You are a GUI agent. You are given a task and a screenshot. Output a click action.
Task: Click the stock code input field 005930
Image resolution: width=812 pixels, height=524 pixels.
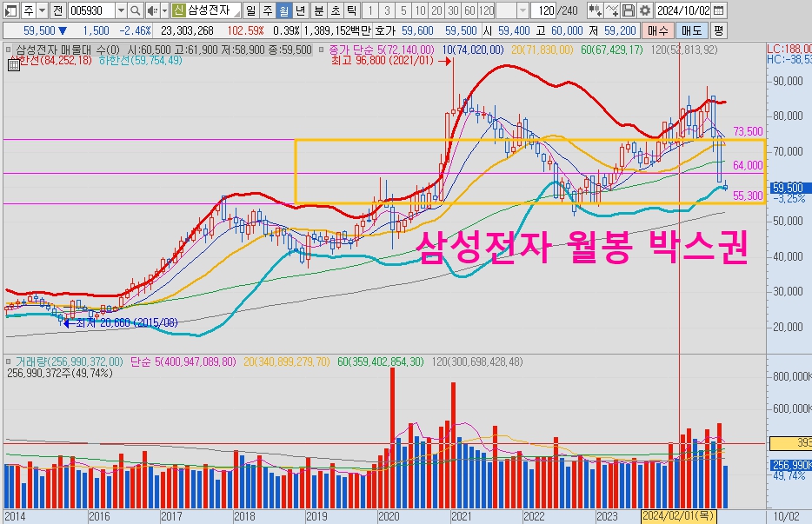92,10
